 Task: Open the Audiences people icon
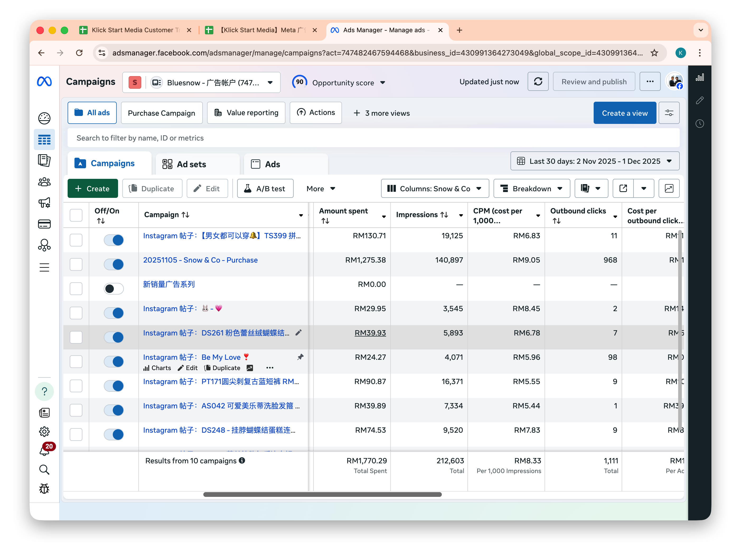44,182
